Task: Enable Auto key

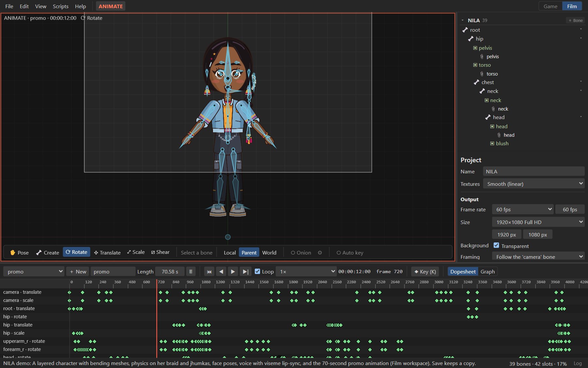Action: (350, 253)
